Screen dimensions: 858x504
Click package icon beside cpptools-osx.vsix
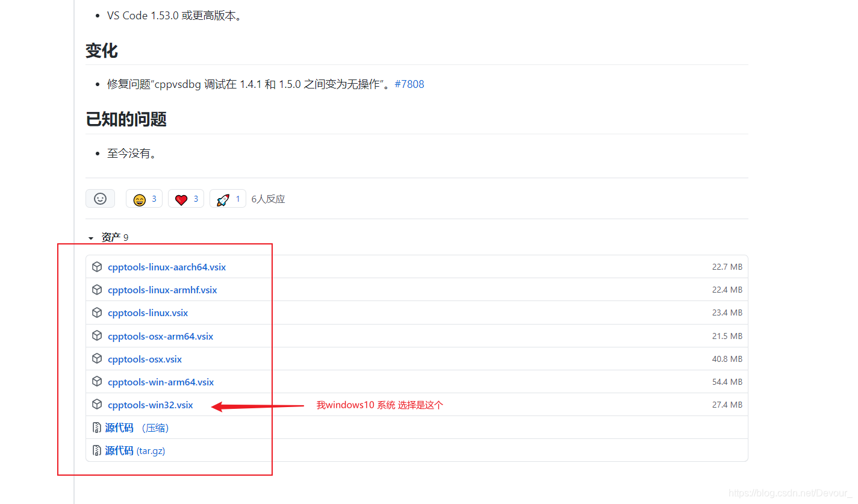coord(96,359)
